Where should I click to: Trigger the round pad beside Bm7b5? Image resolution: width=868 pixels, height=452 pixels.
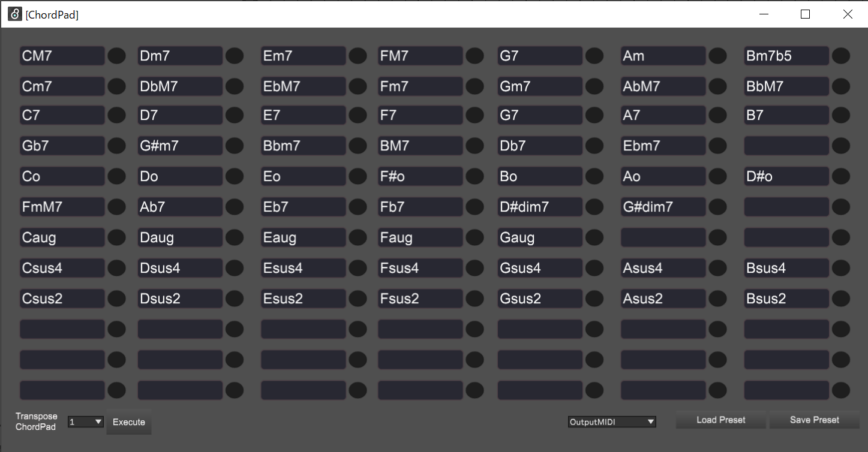coord(840,56)
